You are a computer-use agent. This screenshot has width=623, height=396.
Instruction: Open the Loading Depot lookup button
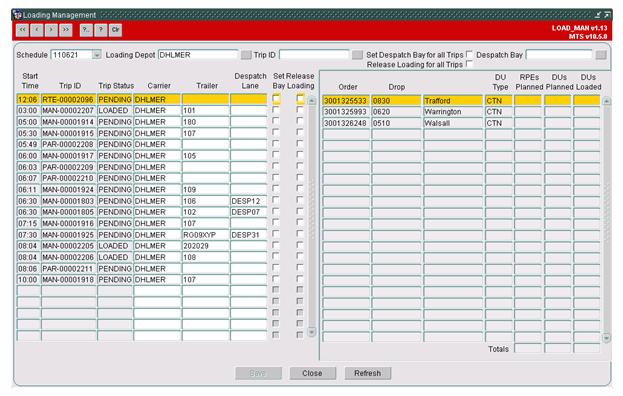[x=246, y=55]
